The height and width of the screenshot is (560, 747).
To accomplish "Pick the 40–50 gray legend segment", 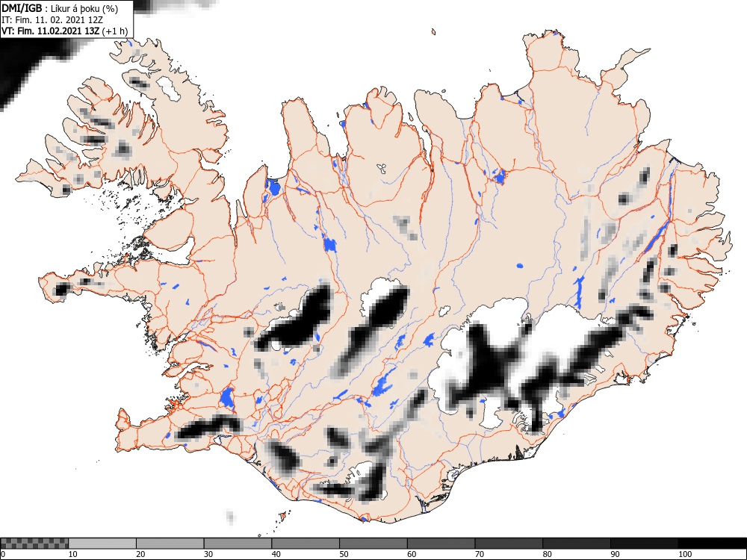I will coord(306,544).
